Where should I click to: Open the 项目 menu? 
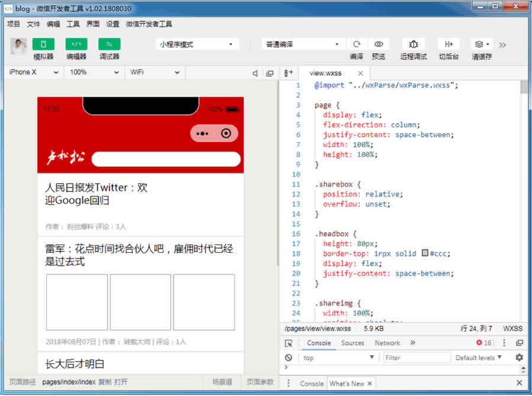(x=14, y=24)
